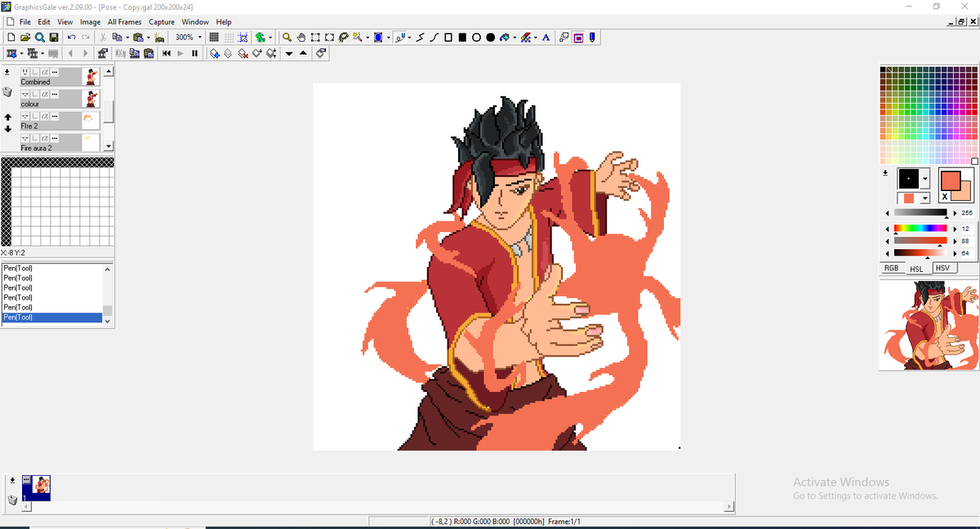This screenshot has width=980, height=529.
Task: Toggle visibility of Fire 2 layer
Action: (25, 117)
